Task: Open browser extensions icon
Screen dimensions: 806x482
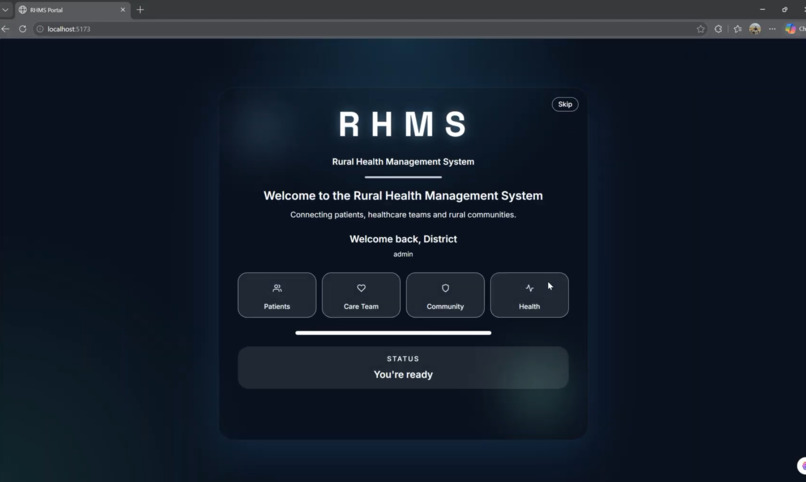Action: pos(718,29)
